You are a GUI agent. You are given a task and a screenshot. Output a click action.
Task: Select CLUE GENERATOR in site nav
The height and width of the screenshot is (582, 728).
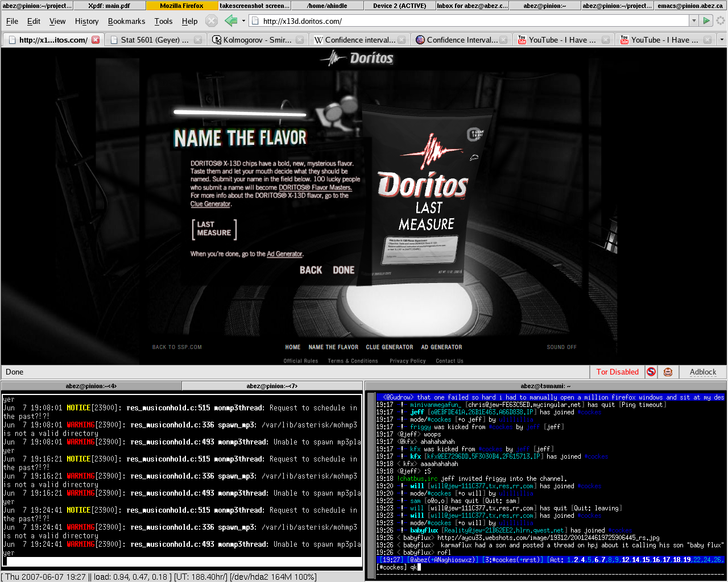(x=390, y=347)
